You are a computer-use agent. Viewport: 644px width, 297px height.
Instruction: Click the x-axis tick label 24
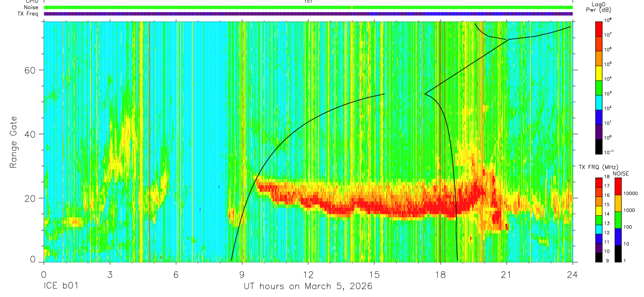(x=573, y=274)
